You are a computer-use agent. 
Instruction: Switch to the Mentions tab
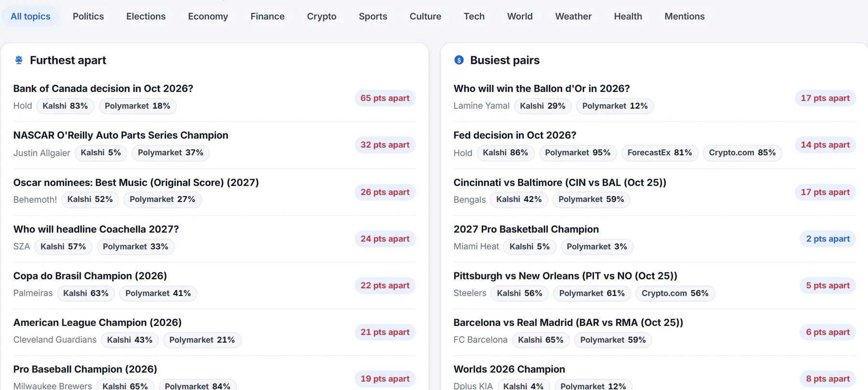pyautogui.click(x=684, y=16)
